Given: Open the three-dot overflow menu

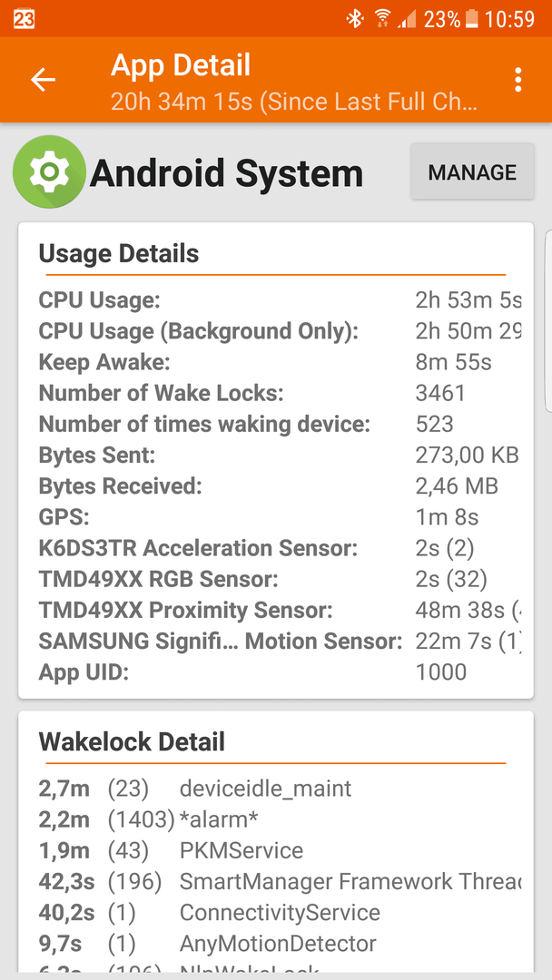Looking at the screenshot, I should tap(517, 80).
